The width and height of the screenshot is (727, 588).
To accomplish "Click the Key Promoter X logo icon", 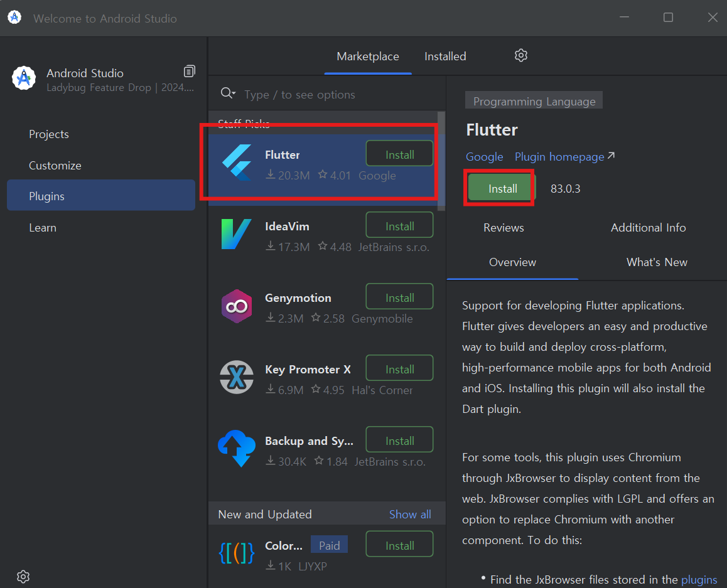I will (x=237, y=377).
